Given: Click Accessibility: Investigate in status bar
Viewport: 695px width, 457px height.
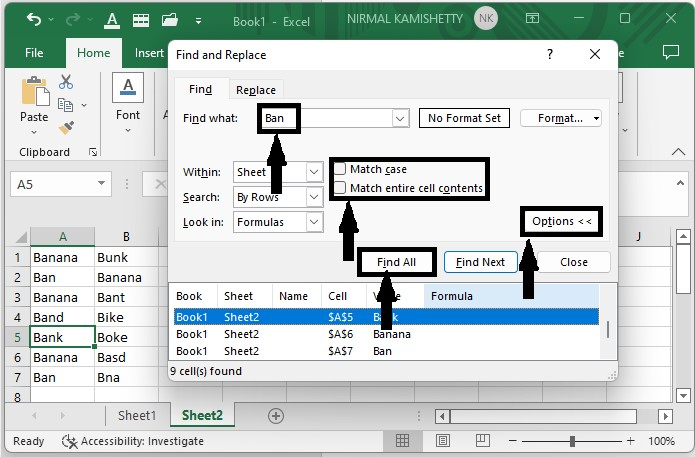Looking at the screenshot, I should (133, 441).
